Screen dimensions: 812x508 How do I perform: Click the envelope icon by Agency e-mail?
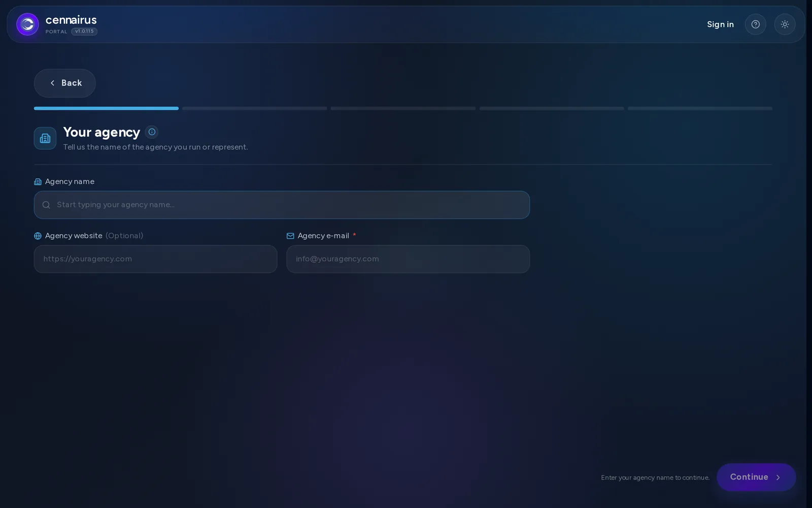point(290,236)
